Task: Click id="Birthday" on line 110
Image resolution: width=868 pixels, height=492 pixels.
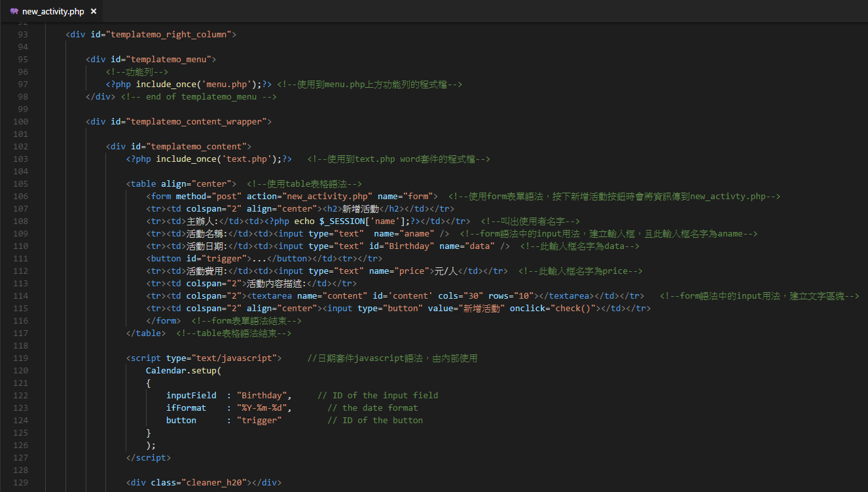Action: pos(401,246)
